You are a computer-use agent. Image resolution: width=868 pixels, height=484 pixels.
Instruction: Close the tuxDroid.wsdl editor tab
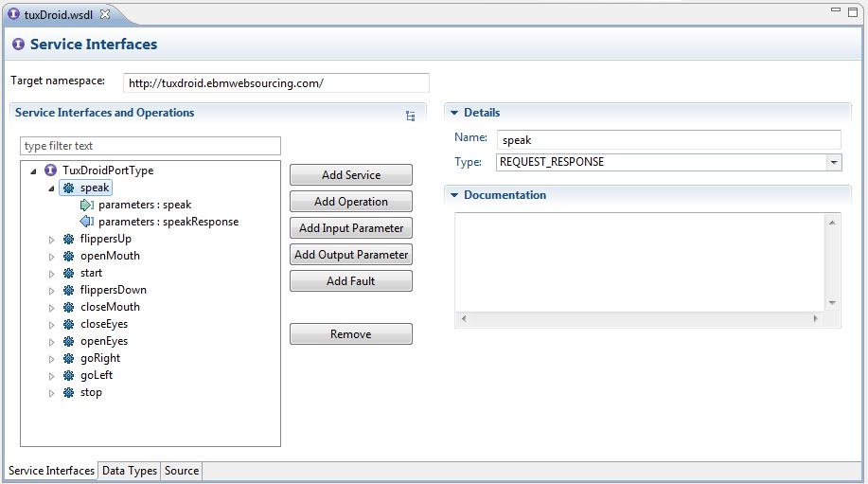105,14
